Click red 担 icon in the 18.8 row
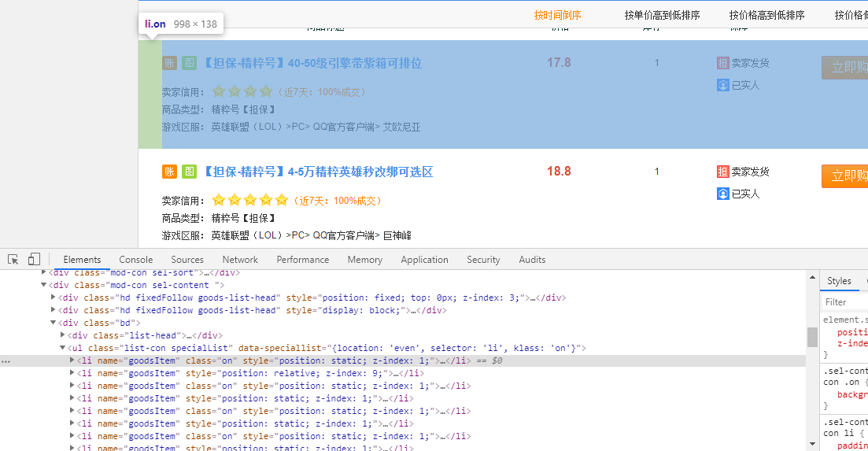868x451 pixels. tap(722, 172)
